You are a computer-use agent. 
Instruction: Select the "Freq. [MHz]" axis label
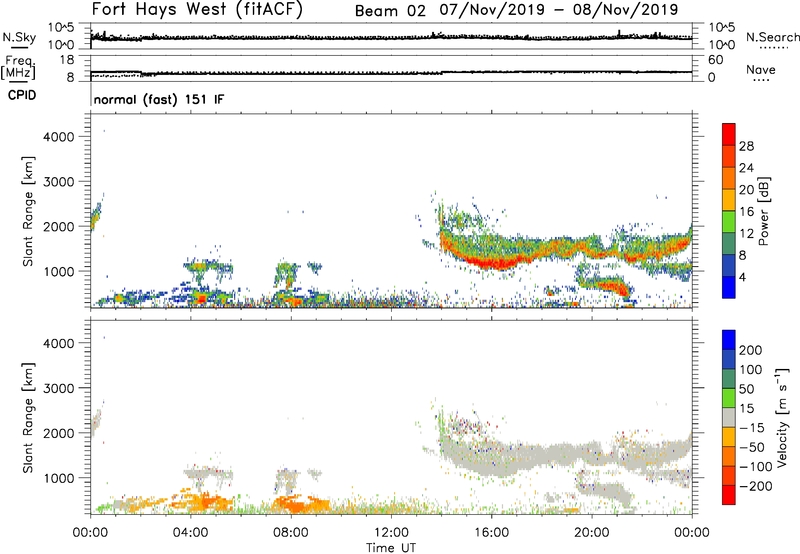(x=19, y=67)
